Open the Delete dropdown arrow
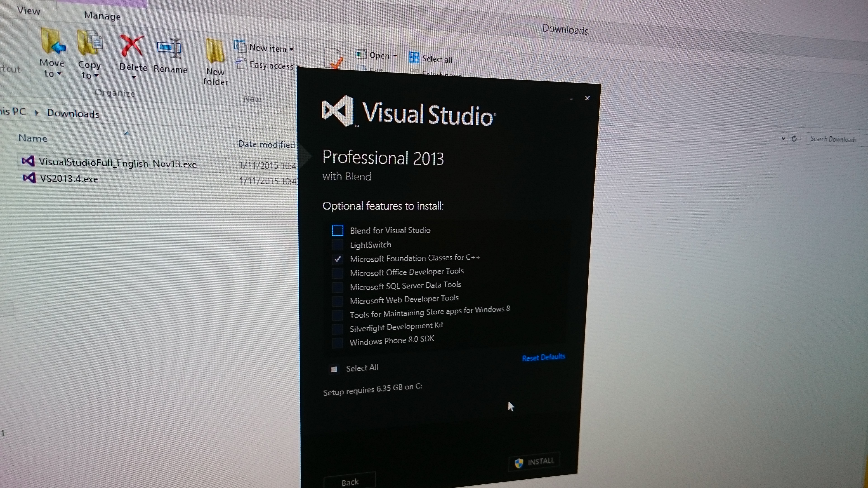Image resolution: width=868 pixels, height=488 pixels. click(133, 77)
